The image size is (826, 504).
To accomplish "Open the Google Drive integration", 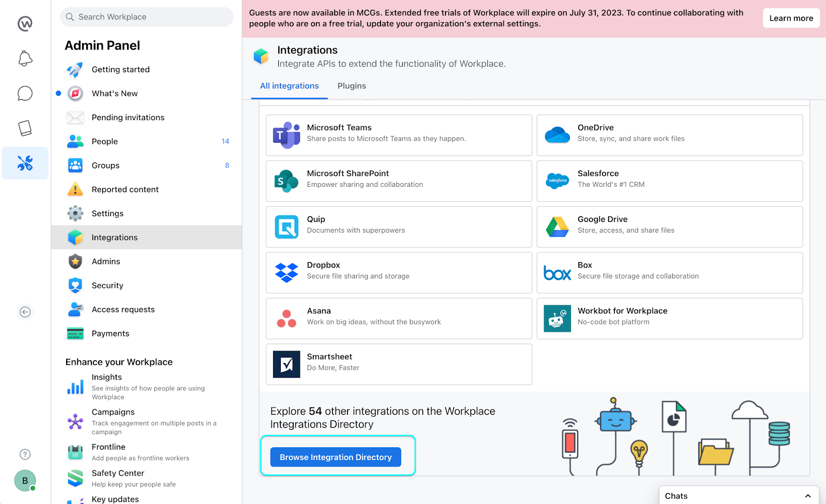I will pos(670,227).
